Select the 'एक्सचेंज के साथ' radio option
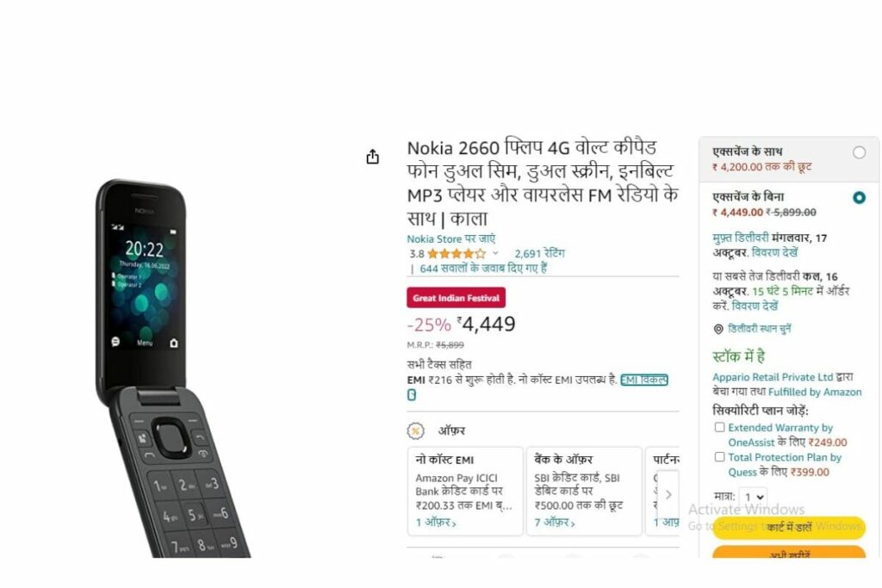 point(859,152)
